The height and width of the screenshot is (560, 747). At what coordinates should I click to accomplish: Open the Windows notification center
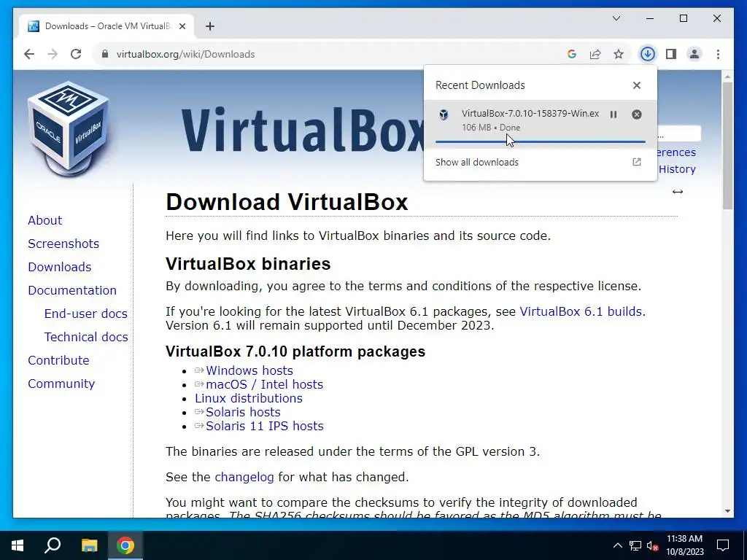[x=723, y=545]
